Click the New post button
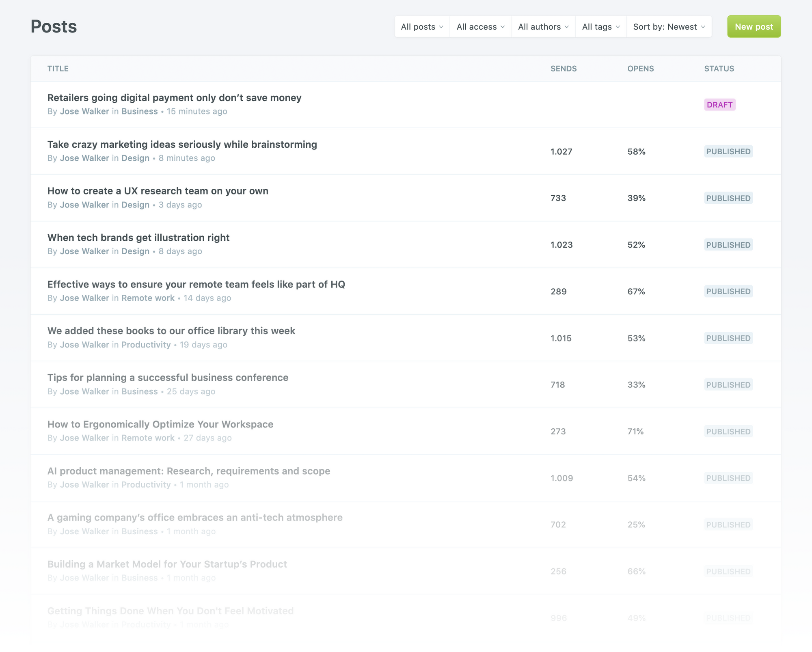 tap(754, 27)
